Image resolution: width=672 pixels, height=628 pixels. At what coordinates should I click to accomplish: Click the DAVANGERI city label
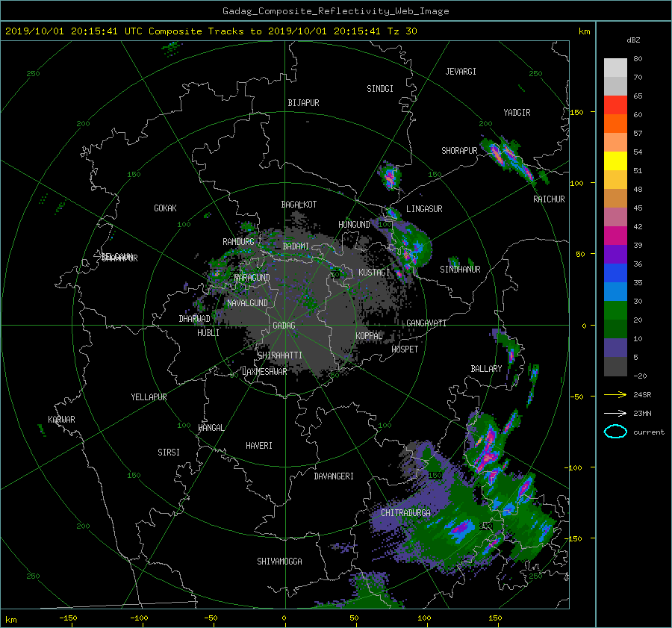tap(334, 476)
